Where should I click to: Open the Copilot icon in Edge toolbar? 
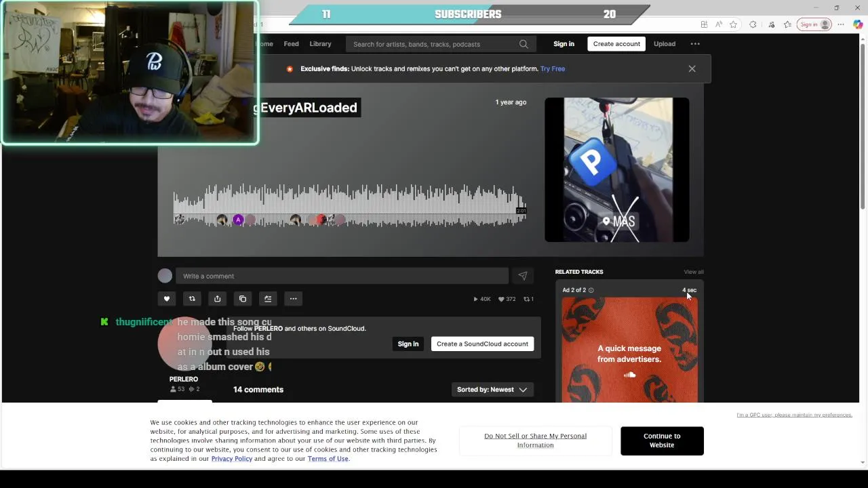coord(858,24)
